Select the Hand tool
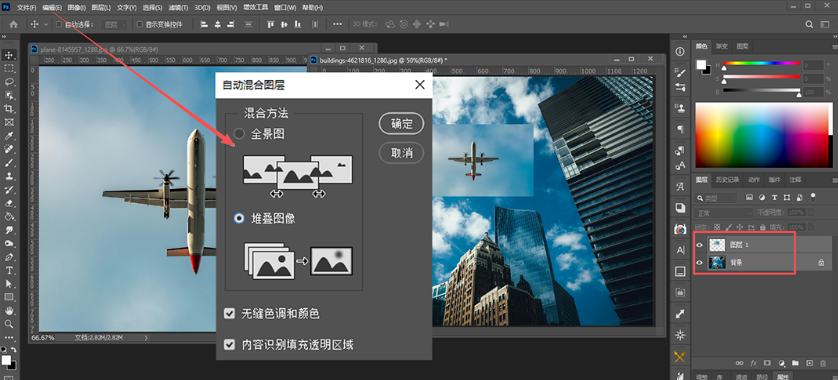The width and height of the screenshot is (838, 380). (x=9, y=311)
